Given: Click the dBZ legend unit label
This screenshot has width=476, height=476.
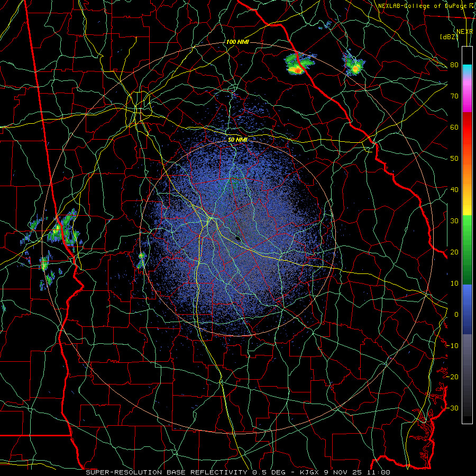Looking at the screenshot, I should tap(449, 37).
